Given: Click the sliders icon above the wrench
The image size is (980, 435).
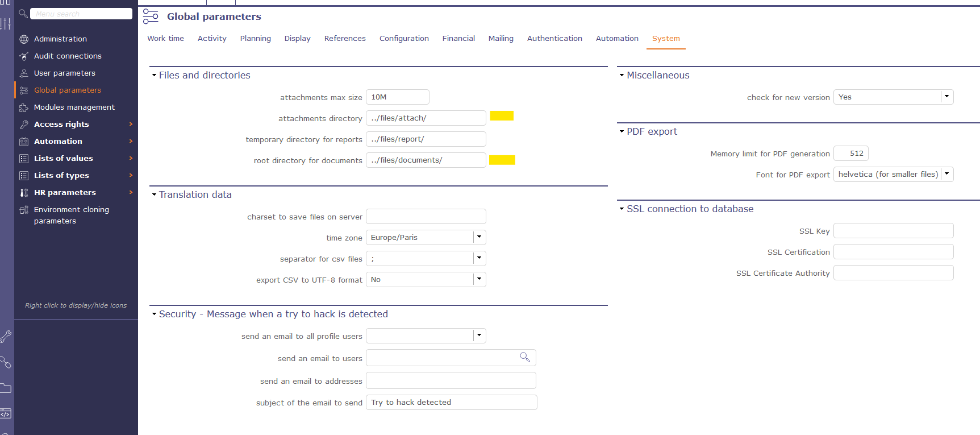Looking at the screenshot, I should (x=6, y=23).
